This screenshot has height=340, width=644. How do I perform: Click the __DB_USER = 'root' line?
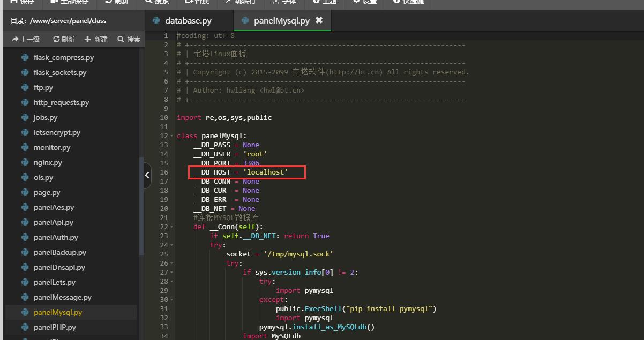click(x=230, y=154)
